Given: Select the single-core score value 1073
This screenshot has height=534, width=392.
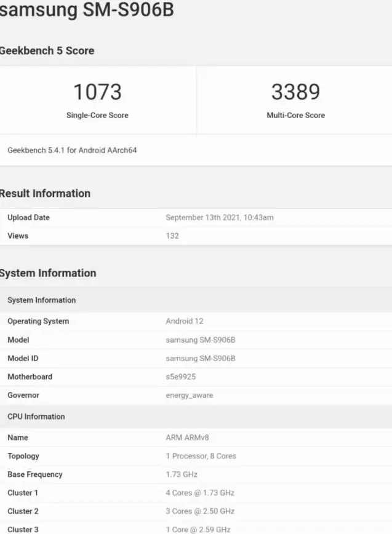Looking at the screenshot, I should (97, 92).
